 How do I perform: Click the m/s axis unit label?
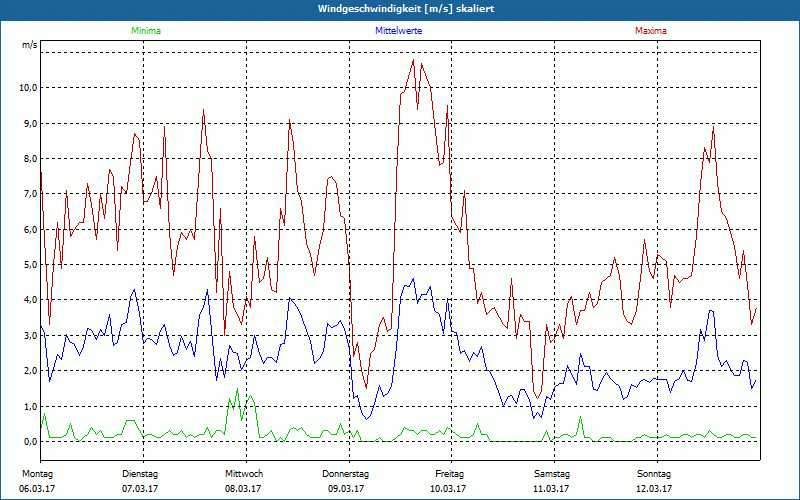click(30, 45)
